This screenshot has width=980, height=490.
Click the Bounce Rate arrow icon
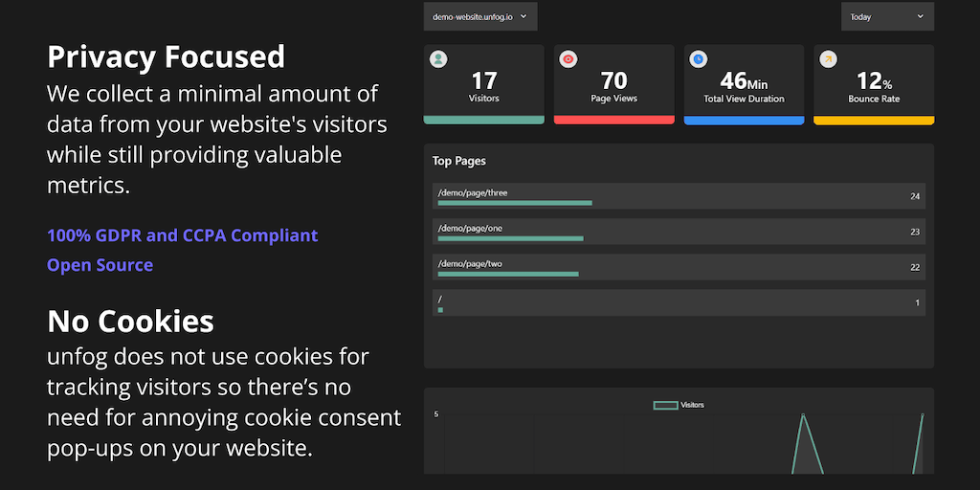828,59
